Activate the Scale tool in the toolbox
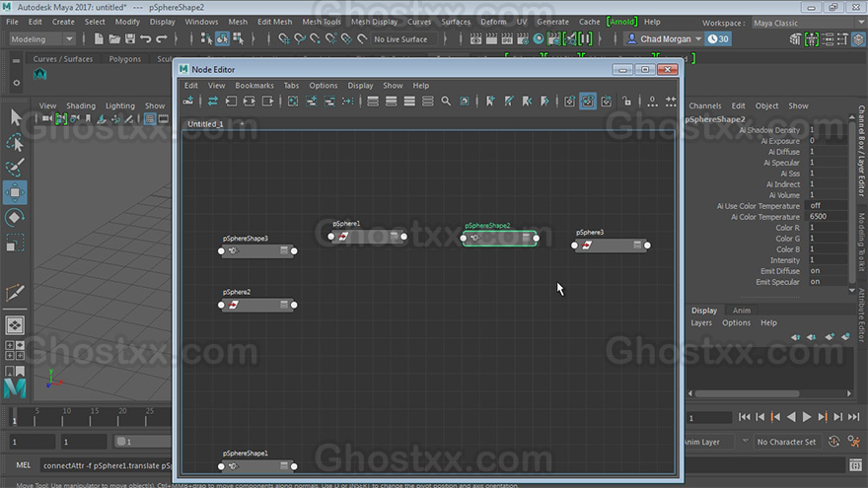This screenshot has height=488, width=868. pyautogui.click(x=15, y=243)
